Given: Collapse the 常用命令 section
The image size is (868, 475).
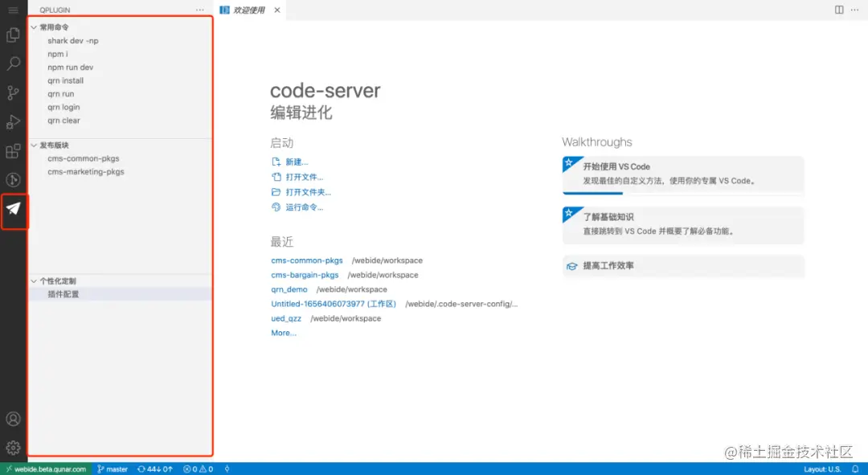Looking at the screenshot, I should click(120, 27).
